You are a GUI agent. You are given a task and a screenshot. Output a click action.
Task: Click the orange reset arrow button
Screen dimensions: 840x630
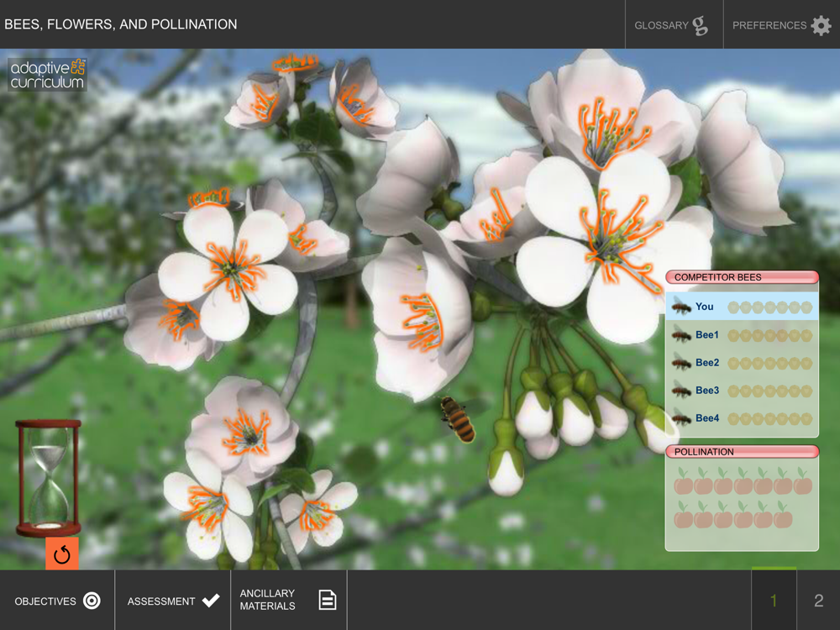pyautogui.click(x=62, y=554)
